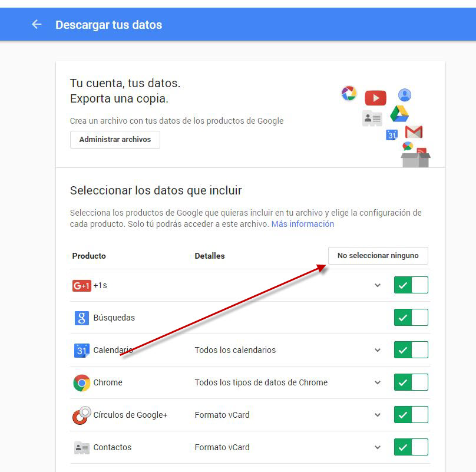This screenshot has height=472, width=476.
Task: Click the Contactos product label
Action: click(x=113, y=448)
